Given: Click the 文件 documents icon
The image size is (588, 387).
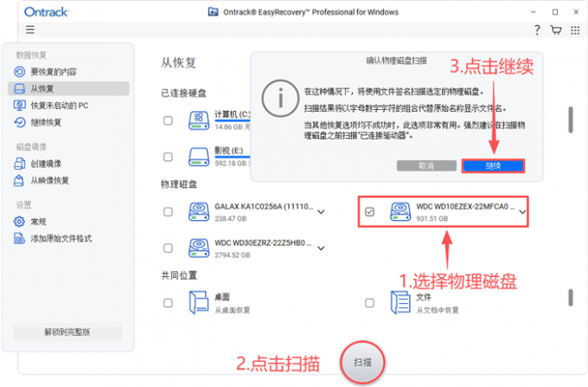Looking at the screenshot, I should (400, 302).
